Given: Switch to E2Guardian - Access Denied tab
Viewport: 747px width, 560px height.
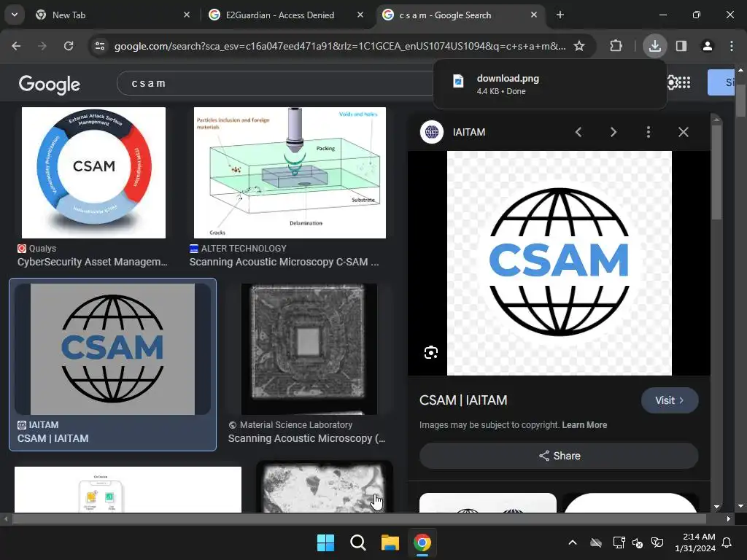Looking at the screenshot, I should click(286, 15).
